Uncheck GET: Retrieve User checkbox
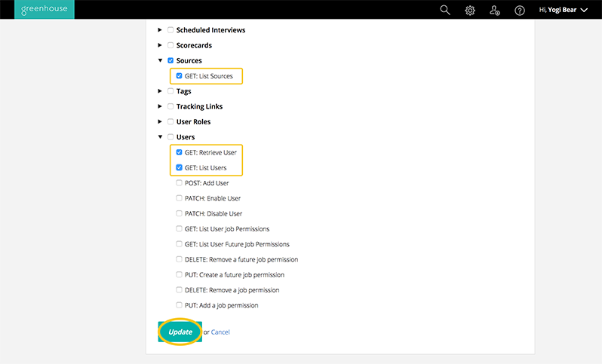The image size is (602, 364). [179, 152]
